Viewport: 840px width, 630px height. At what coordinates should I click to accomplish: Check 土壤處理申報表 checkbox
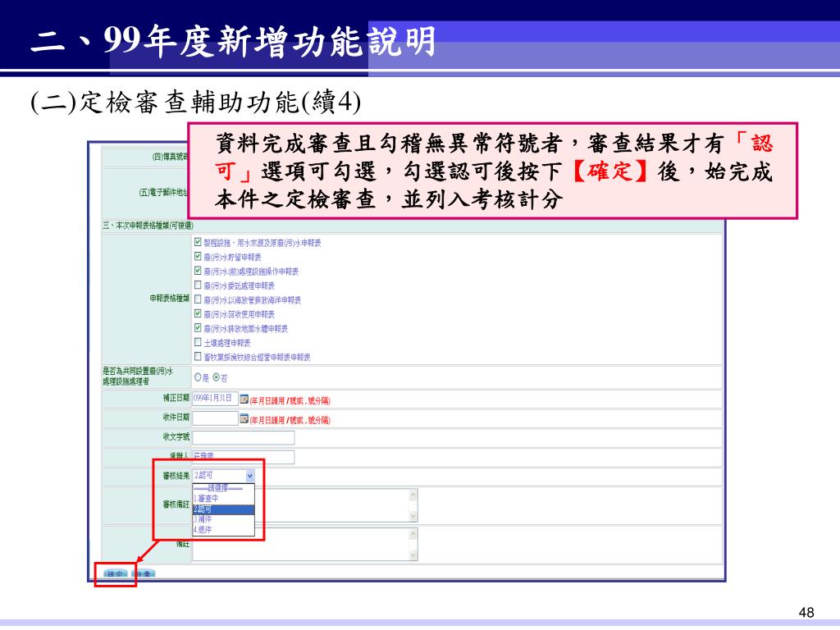(198, 342)
